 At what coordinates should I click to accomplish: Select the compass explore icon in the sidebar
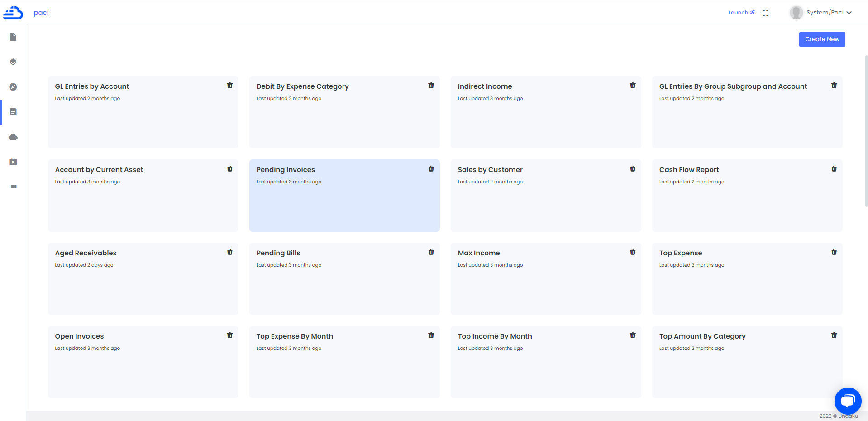coord(13,87)
